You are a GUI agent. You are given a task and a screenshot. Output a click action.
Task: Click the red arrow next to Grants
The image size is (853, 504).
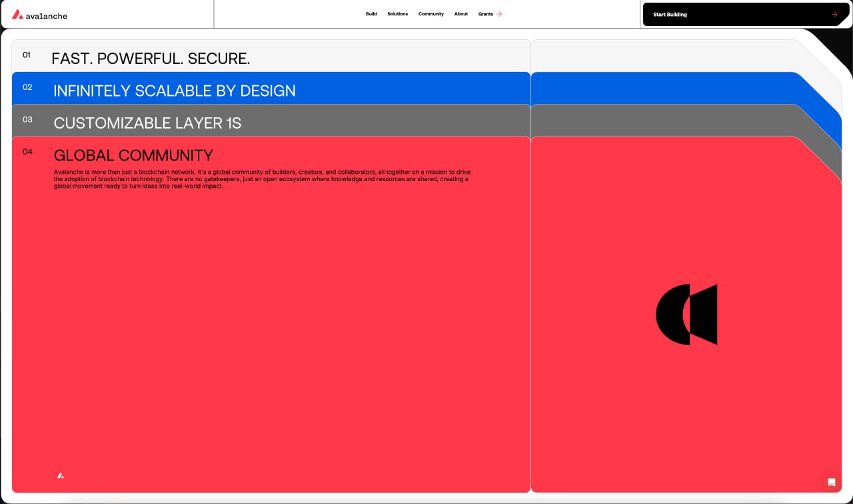(x=499, y=14)
